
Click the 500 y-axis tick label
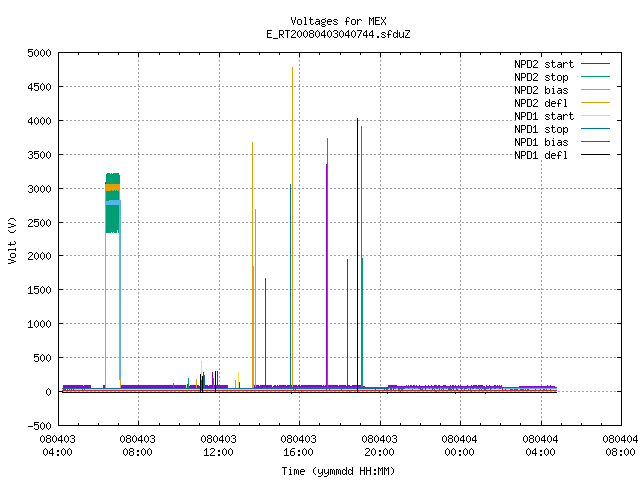(x=42, y=358)
